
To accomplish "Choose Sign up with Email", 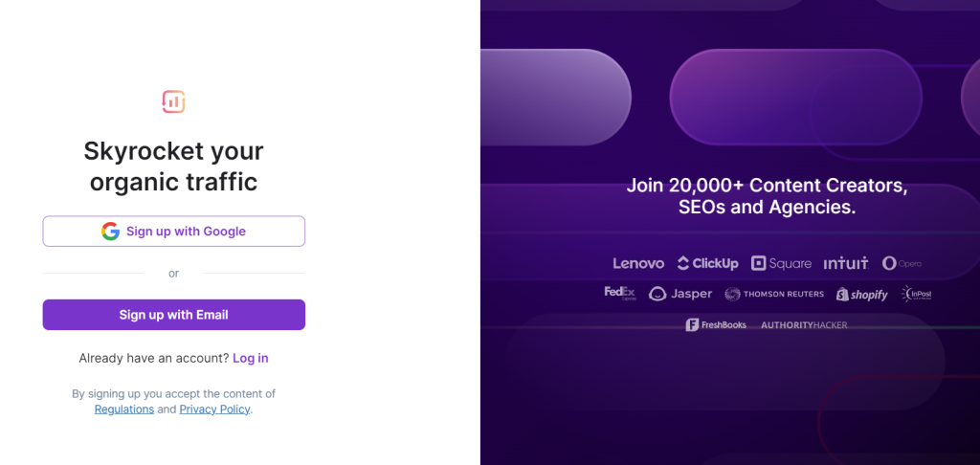I will (x=174, y=315).
